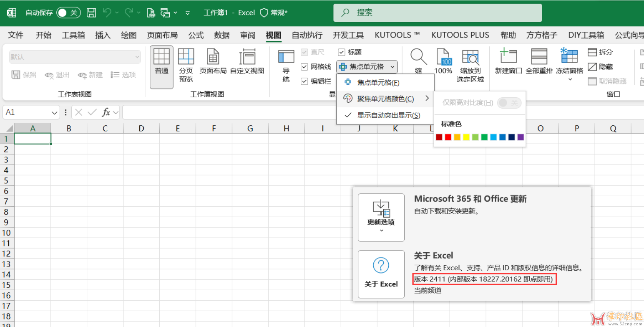Click 全部重排 arrange all icon
The width and height of the screenshot is (644, 327).
tap(539, 56)
